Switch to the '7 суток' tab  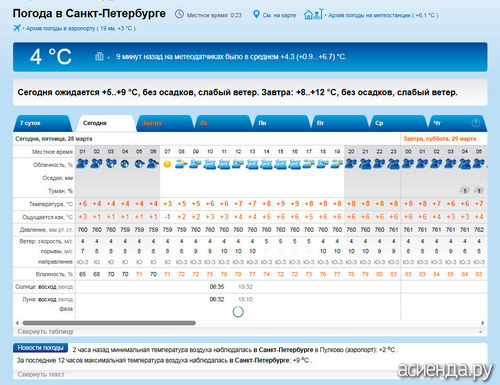coord(30,123)
